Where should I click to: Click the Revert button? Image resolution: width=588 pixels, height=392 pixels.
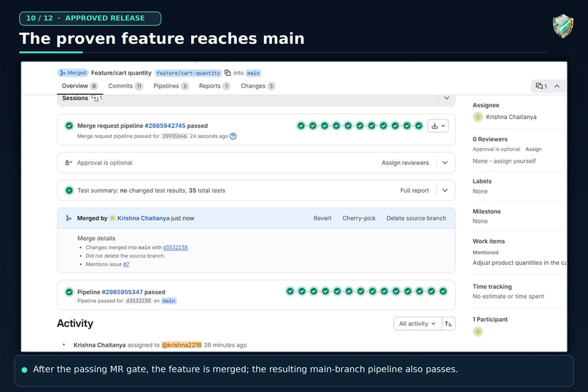point(322,218)
